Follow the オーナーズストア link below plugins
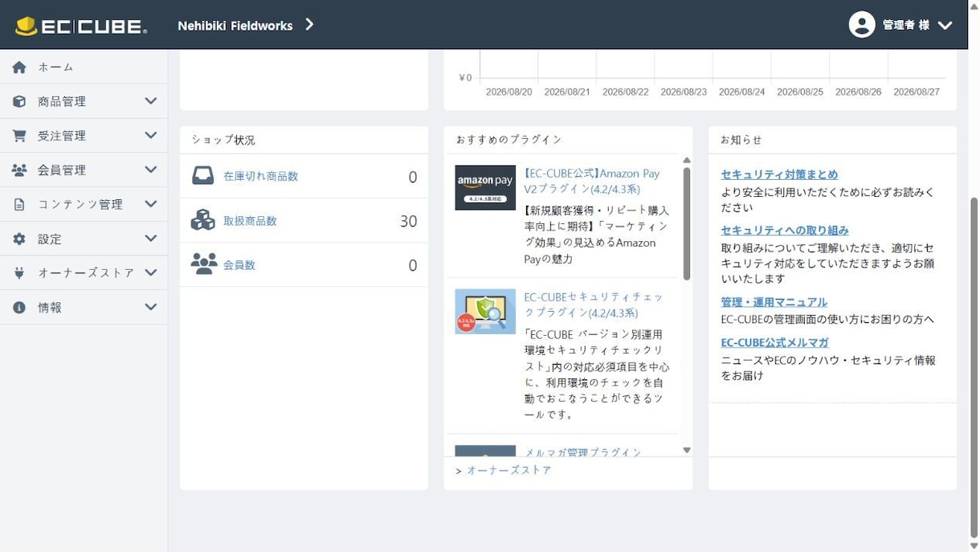 509,471
